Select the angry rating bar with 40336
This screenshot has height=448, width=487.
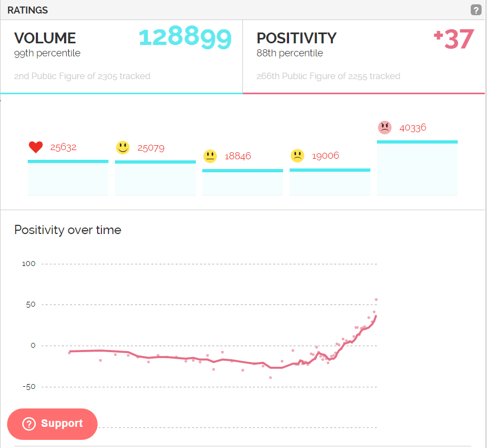click(417, 168)
